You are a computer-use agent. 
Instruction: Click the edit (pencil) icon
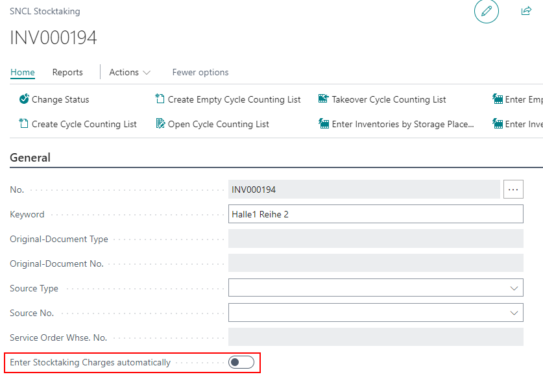point(487,12)
